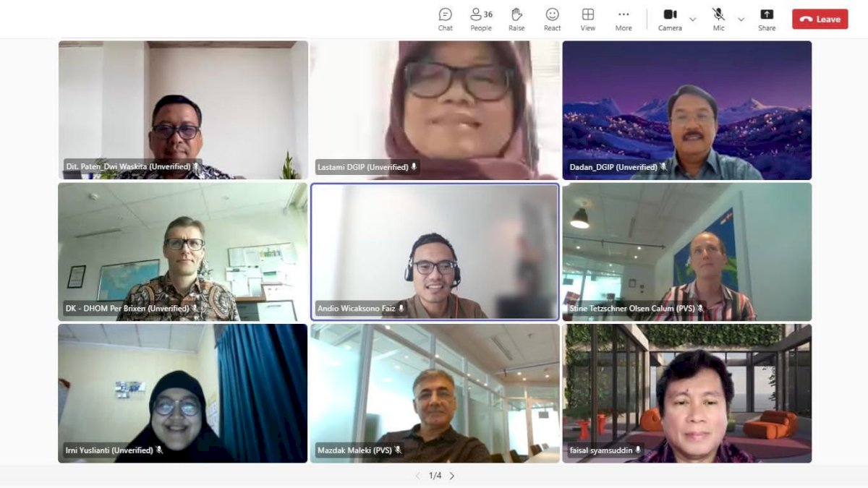
Task: Click mic icon beside Dadan_DGIP name
Action: click(x=663, y=167)
